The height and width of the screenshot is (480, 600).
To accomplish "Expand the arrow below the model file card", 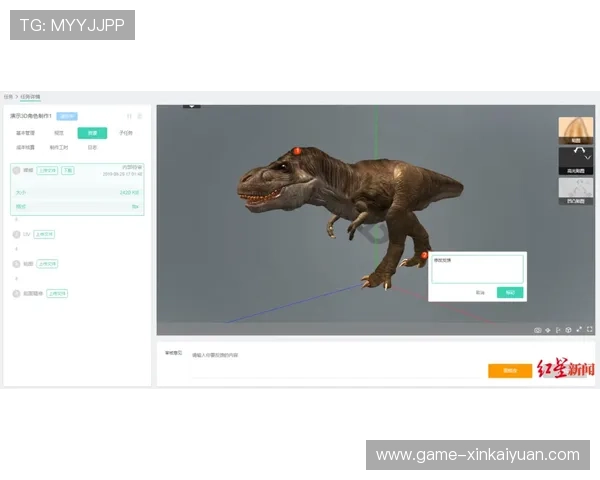I will pos(16,219).
